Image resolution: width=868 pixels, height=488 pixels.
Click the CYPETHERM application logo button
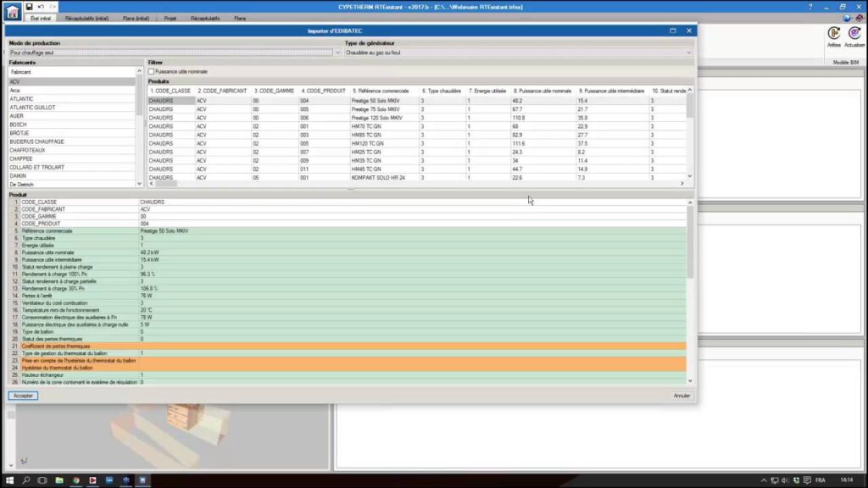[x=12, y=11]
